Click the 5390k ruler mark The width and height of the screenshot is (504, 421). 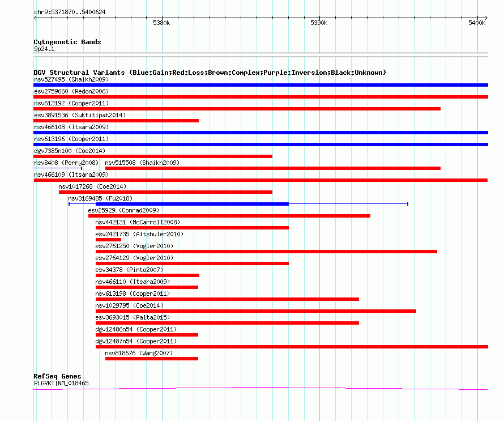(319, 23)
